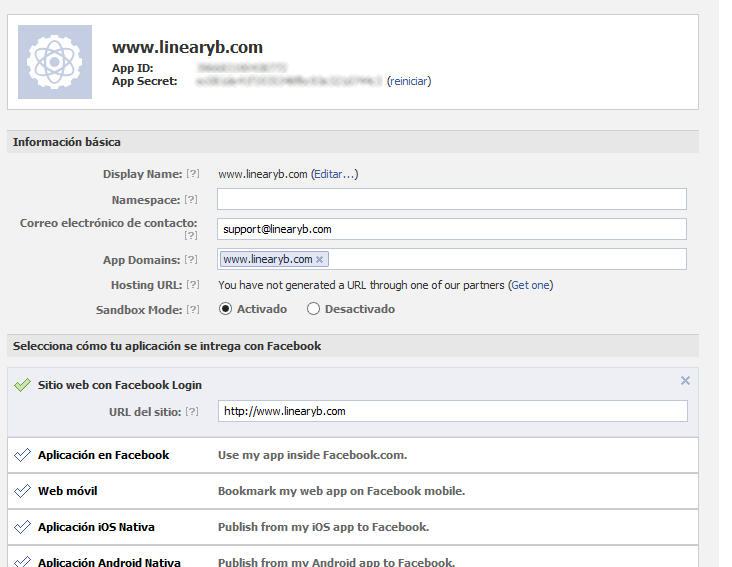Click 'Publish from my iOS app to Facebook.' text
Screen dimensions: 732x567
point(324,527)
